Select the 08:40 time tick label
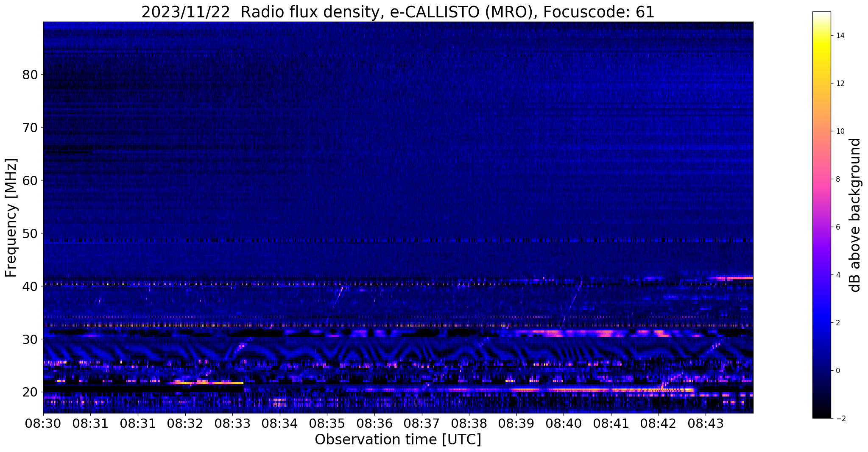Viewport: 868px width, 452px height. tap(564, 423)
